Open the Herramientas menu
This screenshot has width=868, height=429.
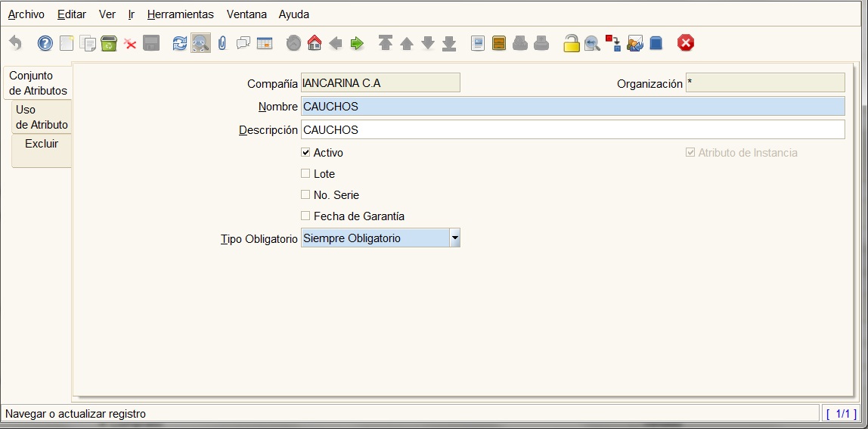(x=181, y=14)
